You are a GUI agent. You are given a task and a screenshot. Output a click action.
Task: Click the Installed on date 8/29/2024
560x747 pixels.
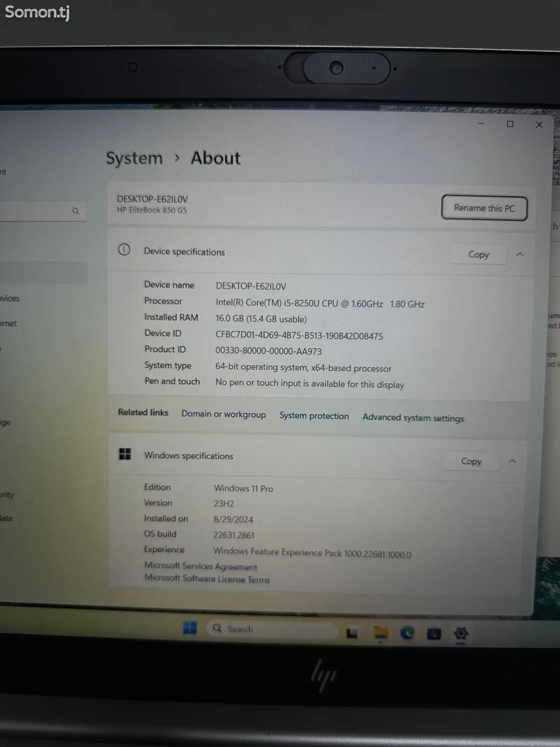point(233,519)
